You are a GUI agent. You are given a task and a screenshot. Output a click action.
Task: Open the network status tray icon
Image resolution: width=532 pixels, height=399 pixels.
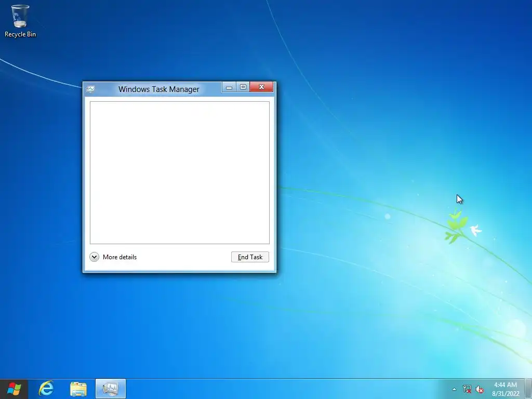coord(467,389)
